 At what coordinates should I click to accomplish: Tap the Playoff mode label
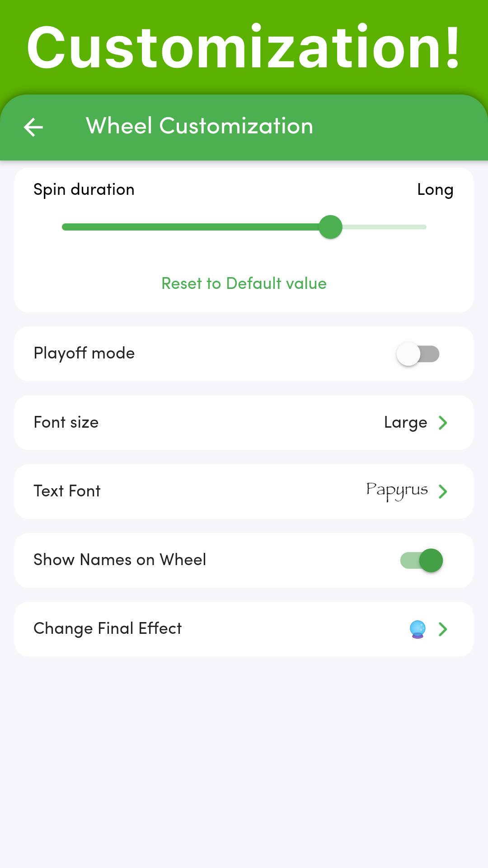point(84,353)
